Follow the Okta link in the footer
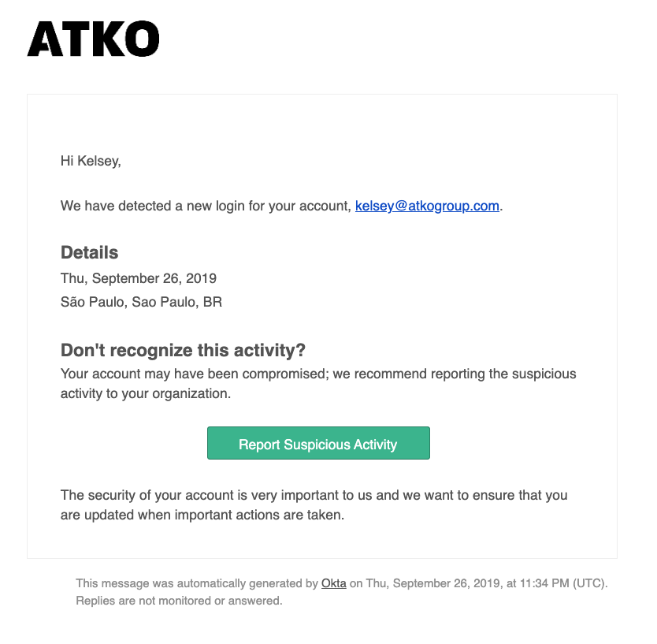This screenshot has width=657, height=644. (x=333, y=584)
